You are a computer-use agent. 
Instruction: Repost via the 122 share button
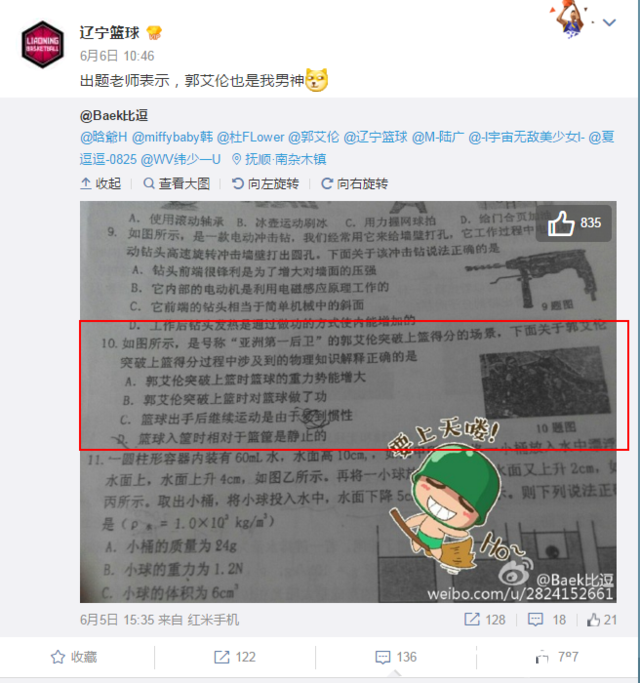tap(235, 657)
